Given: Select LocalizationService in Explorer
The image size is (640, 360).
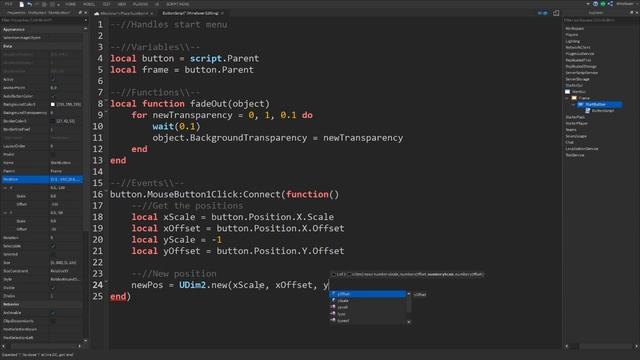Looking at the screenshot, I should [x=582, y=149].
